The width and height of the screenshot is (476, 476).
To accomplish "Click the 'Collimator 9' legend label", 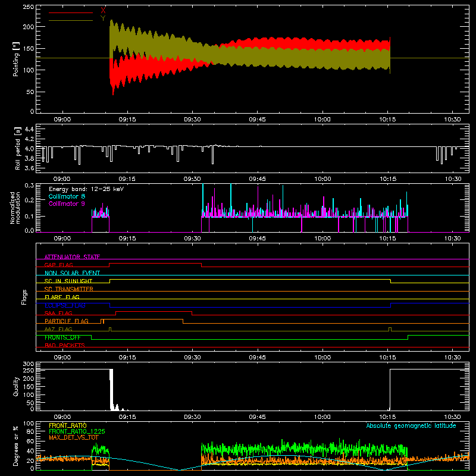I will click(x=67, y=203).
